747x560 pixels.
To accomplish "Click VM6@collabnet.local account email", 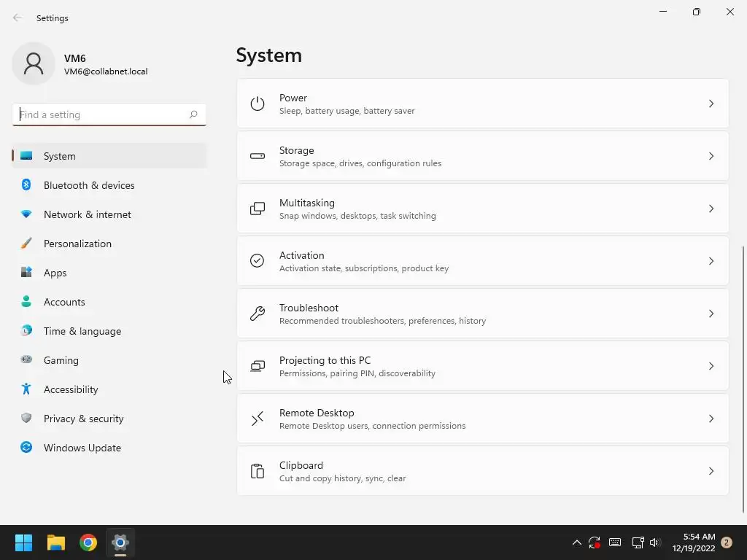I will click(x=106, y=71).
